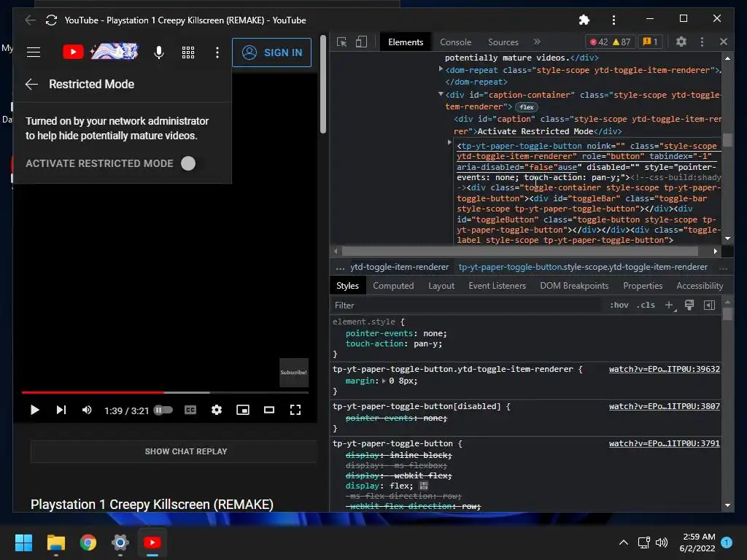Switch to the Styles tab

(348, 286)
